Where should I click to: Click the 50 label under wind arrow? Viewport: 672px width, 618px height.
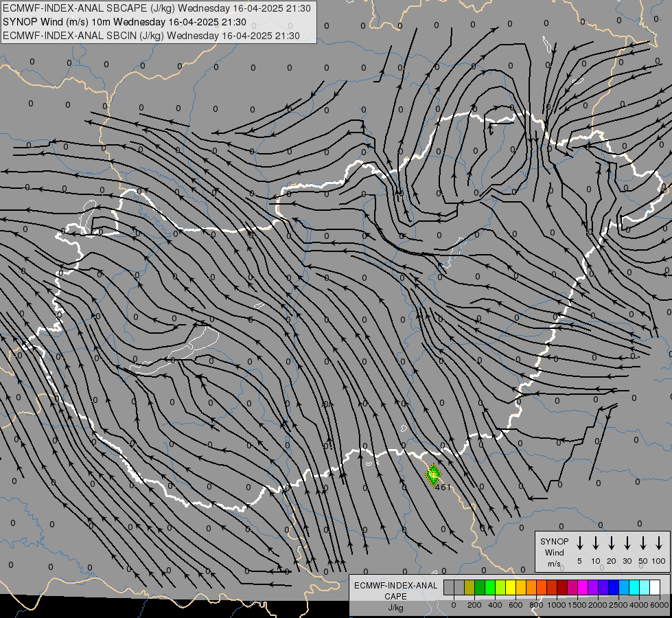pyautogui.click(x=643, y=561)
